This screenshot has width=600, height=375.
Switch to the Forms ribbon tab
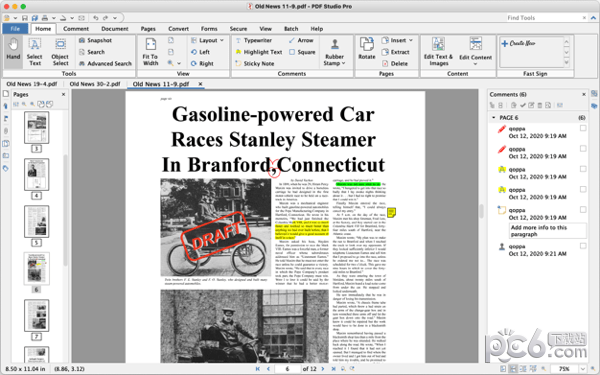[209, 29]
